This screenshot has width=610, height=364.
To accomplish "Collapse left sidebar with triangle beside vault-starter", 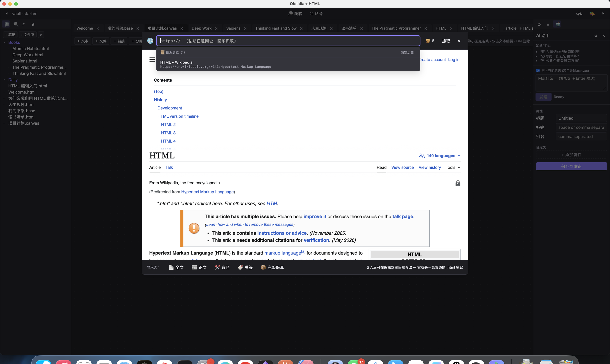I will (7, 13).
